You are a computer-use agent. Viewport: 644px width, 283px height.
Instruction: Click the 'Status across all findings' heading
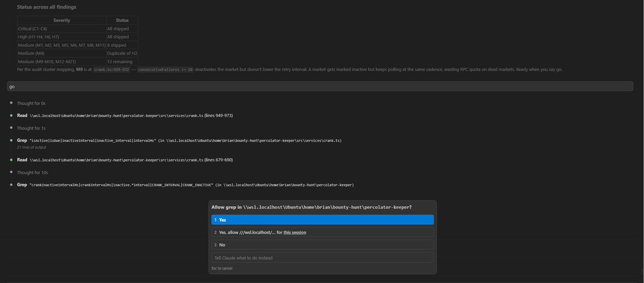pos(47,7)
